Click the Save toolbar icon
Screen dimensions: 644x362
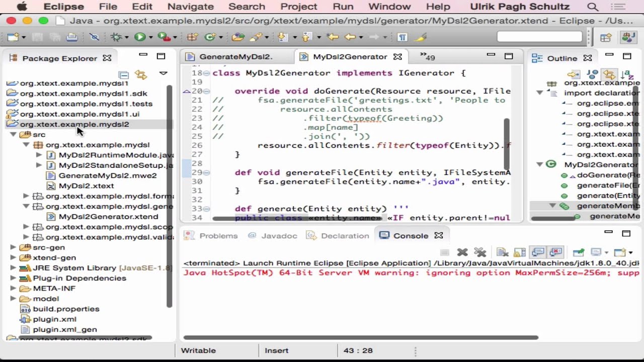(x=37, y=37)
